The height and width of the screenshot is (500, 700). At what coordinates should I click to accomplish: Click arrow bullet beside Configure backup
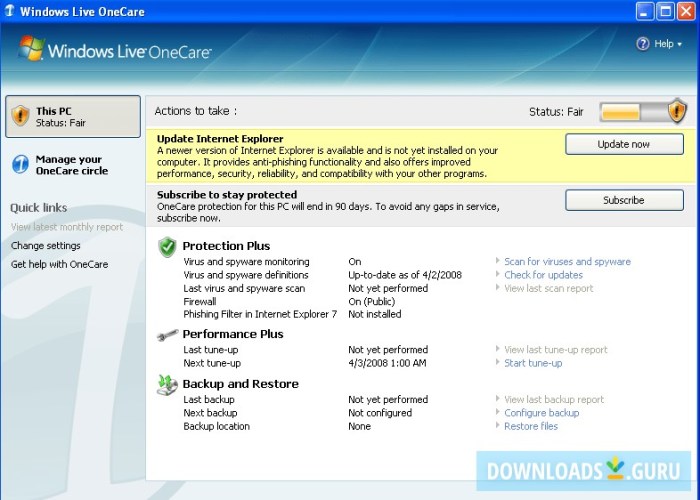[498, 412]
